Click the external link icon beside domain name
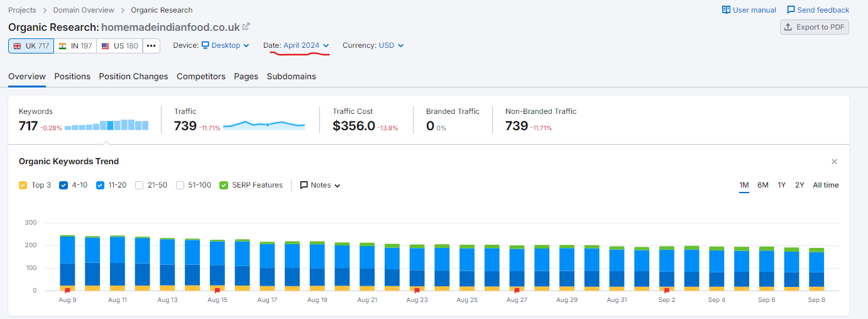Image resolution: width=868 pixels, height=319 pixels. point(246,26)
